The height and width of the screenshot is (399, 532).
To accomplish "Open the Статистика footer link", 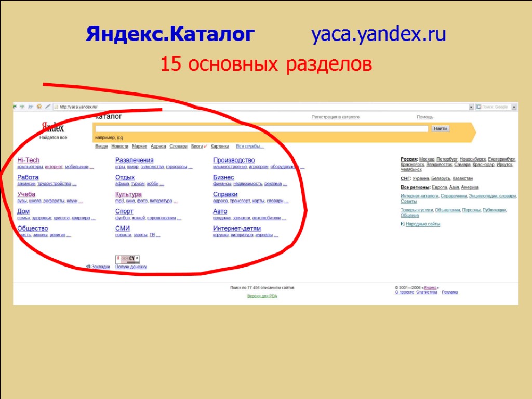I will click(x=427, y=292).
